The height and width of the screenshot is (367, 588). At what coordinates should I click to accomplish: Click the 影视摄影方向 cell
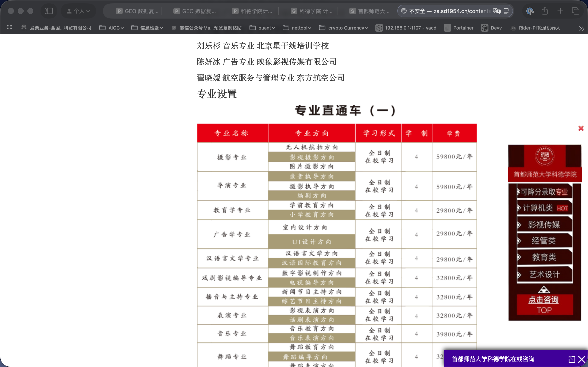pyautogui.click(x=312, y=157)
